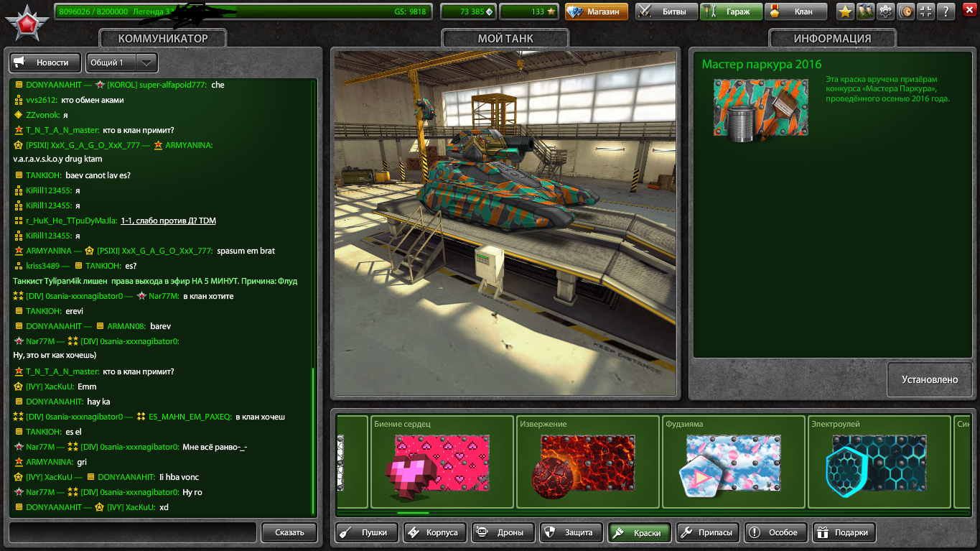980x551 pixels.
Task: Click the red star rank emblem
Action: (27, 23)
